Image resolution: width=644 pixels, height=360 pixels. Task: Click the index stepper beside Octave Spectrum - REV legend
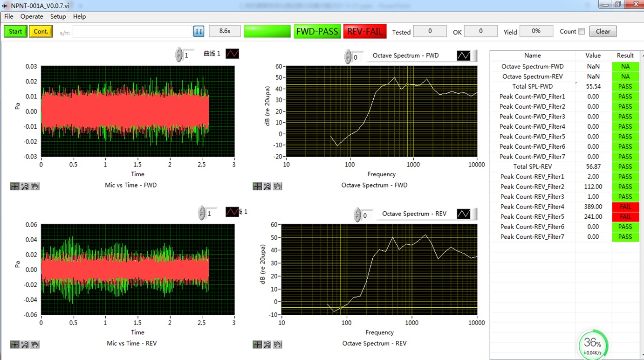(357, 215)
